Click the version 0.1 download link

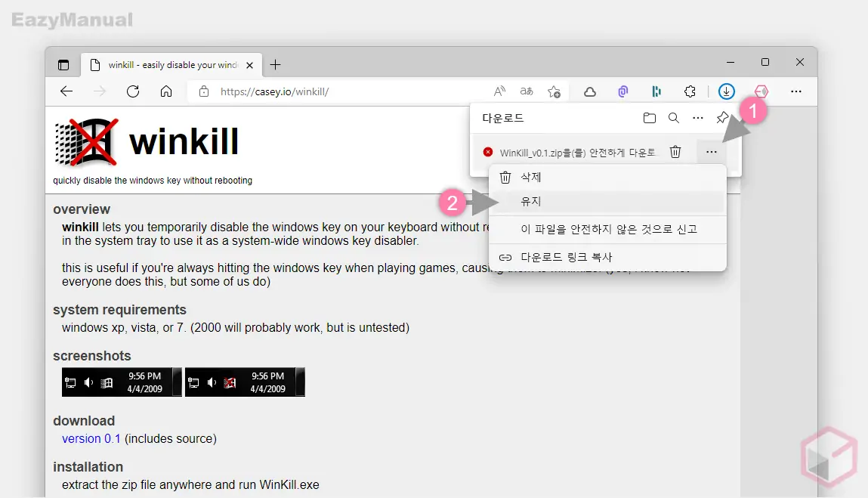pos(91,438)
